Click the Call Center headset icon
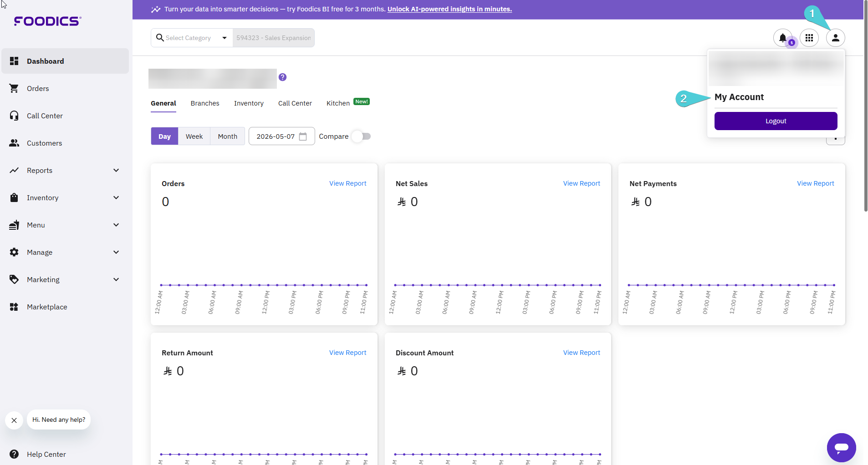868x465 pixels. pyautogui.click(x=14, y=116)
